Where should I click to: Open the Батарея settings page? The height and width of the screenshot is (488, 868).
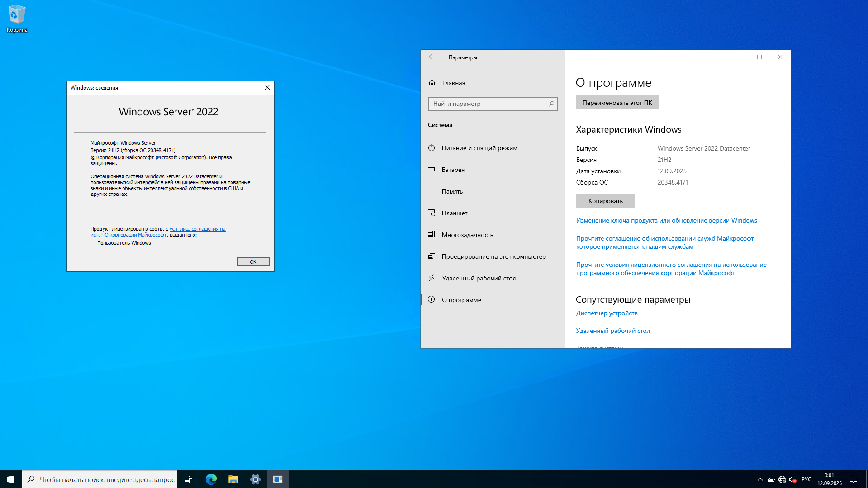(x=493, y=170)
